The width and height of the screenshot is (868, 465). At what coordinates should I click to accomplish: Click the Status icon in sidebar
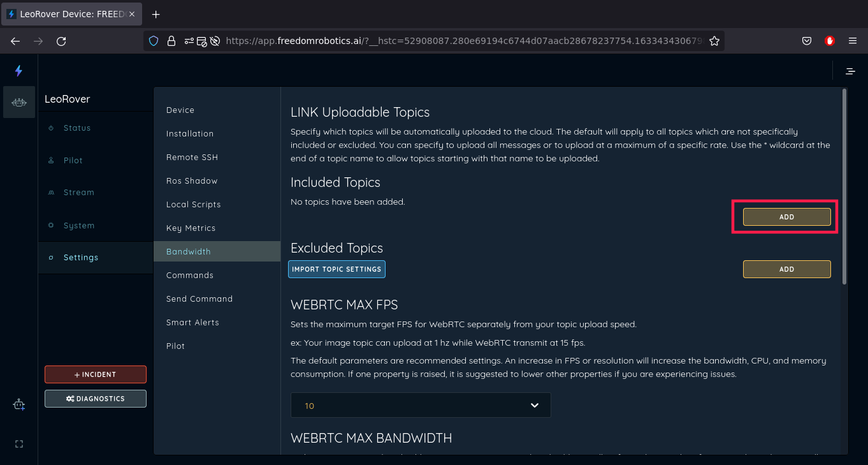[51, 128]
